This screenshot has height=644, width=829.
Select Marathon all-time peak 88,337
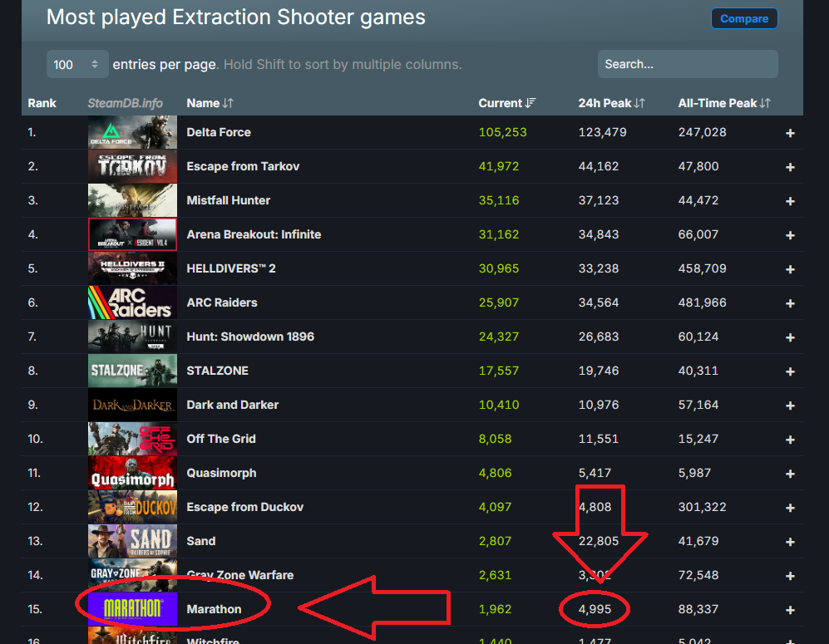pos(698,609)
